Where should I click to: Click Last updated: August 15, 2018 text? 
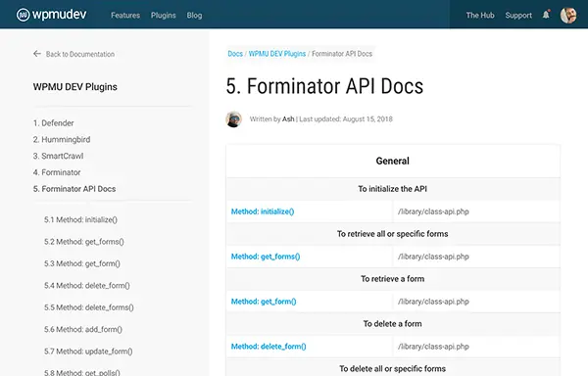346,119
